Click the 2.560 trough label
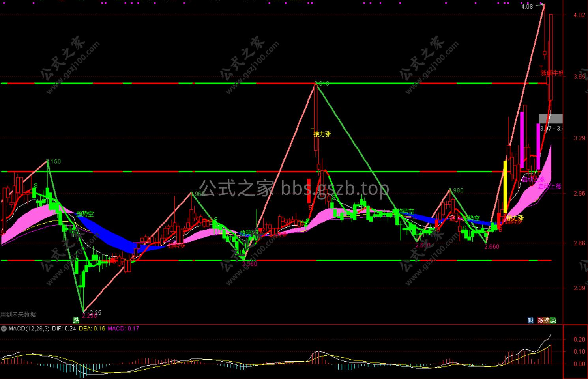The height and width of the screenshot is (379, 588). pos(250,264)
